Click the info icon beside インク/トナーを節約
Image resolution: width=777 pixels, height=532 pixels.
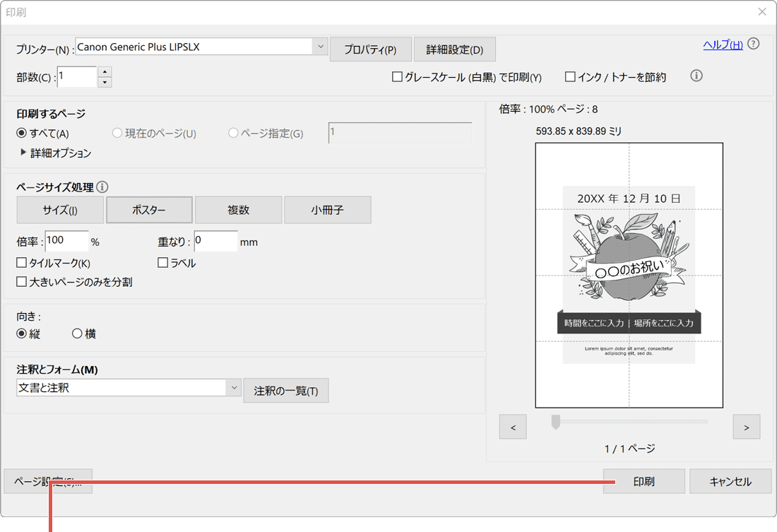[696, 76]
